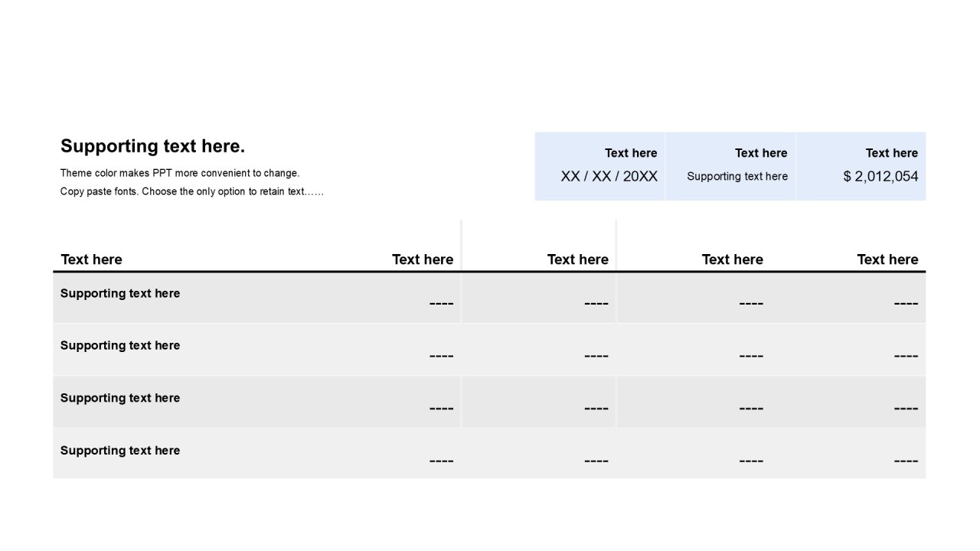Click the third column 'Text here' table header

click(577, 259)
